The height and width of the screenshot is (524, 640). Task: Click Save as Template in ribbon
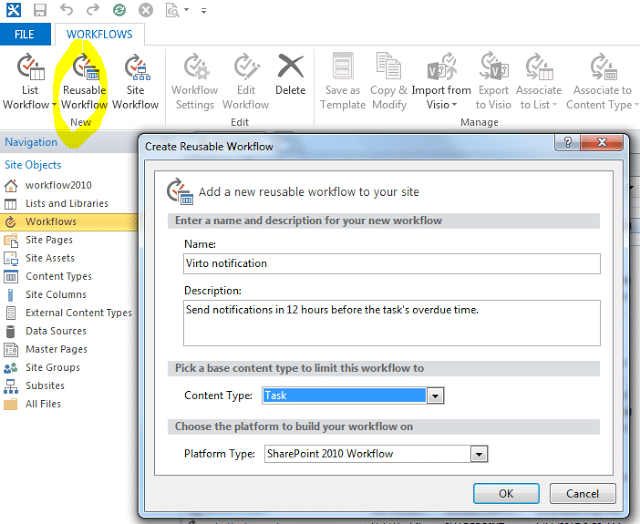pos(342,82)
